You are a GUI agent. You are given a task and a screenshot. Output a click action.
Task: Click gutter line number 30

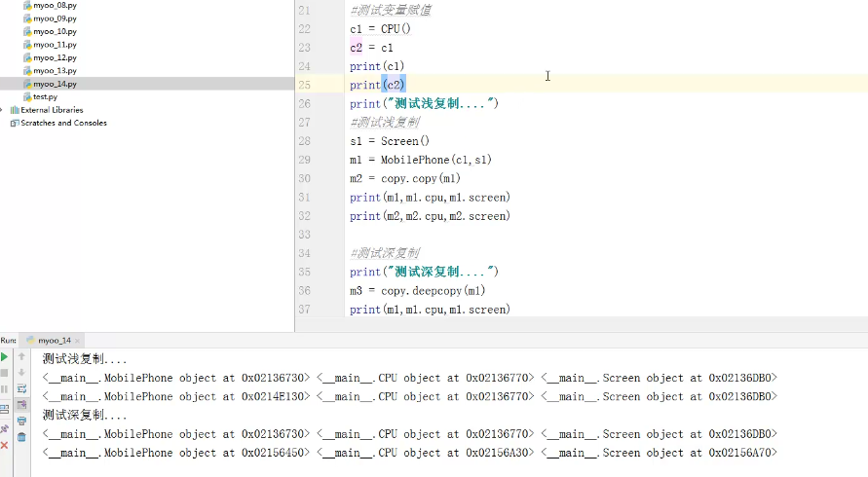[305, 178]
